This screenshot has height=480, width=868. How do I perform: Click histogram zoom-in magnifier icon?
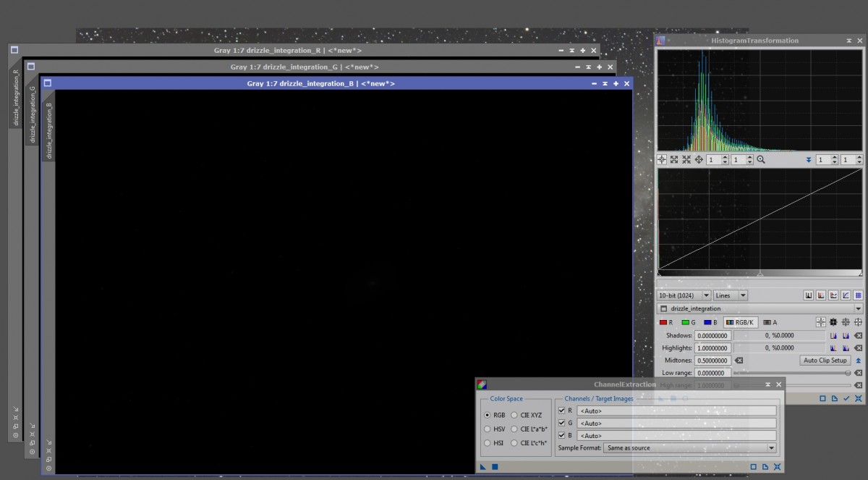(x=761, y=159)
